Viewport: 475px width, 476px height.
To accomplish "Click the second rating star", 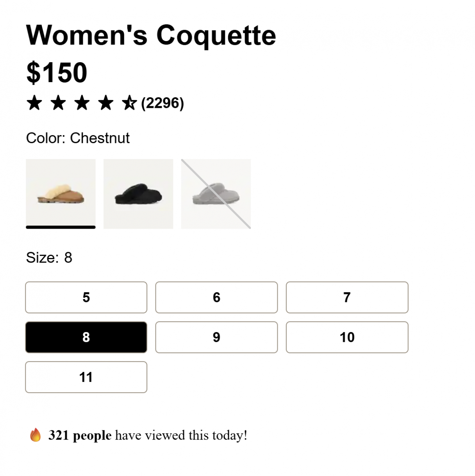I will point(58,103).
